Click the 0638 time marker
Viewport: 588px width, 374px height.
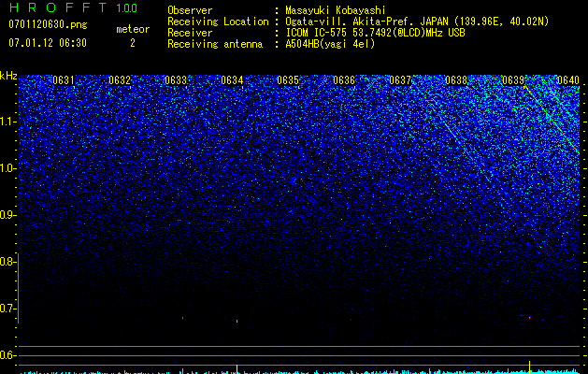(456, 80)
